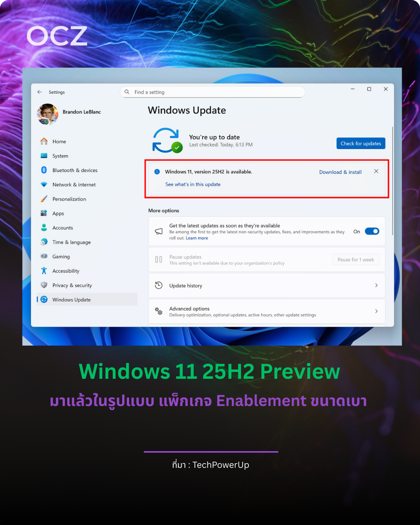Open Home settings page
420x525 pixels.
click(87, 142)
